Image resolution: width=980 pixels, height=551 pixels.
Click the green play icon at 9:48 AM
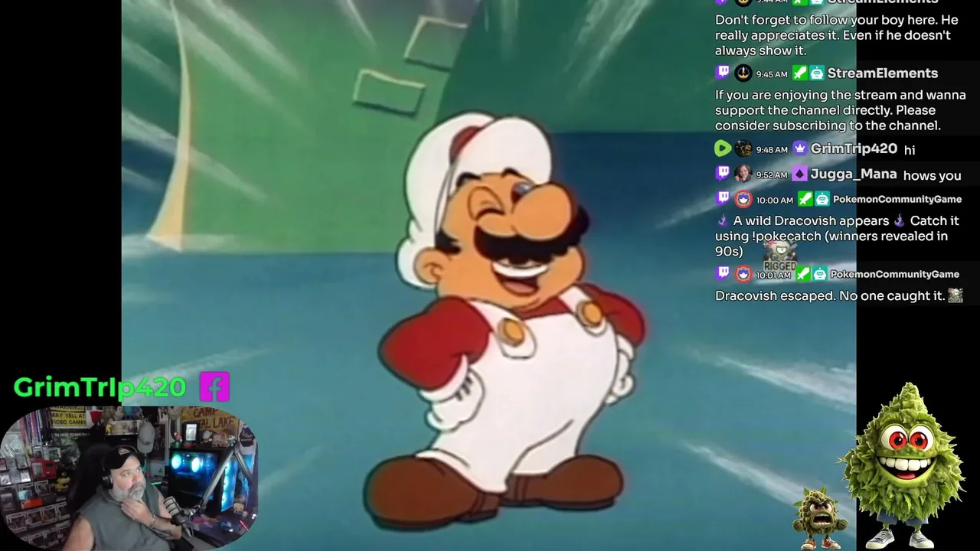pyautogui.click(x=723, y=148)
